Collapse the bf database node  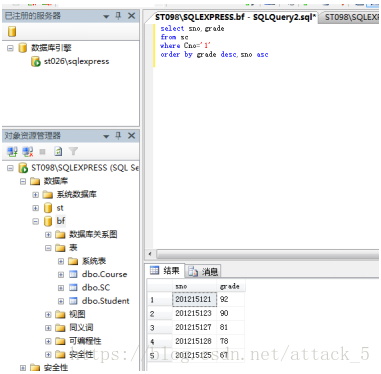click(36, 221)
